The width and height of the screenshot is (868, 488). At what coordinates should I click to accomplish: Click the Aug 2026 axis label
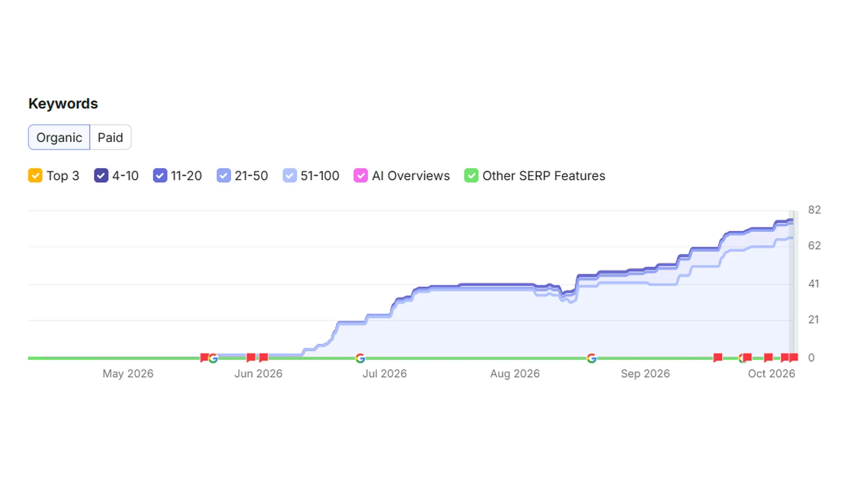click(x=515, y=374)
